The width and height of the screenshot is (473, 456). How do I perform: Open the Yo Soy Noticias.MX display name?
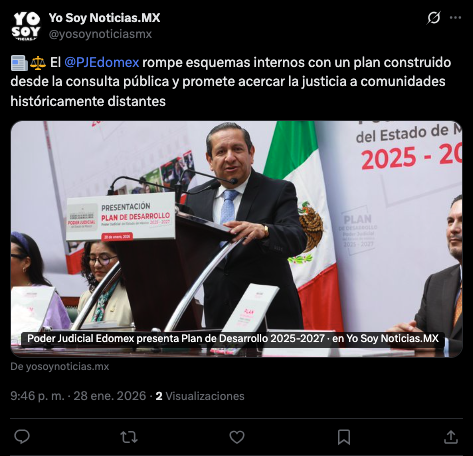pos(104,18)
